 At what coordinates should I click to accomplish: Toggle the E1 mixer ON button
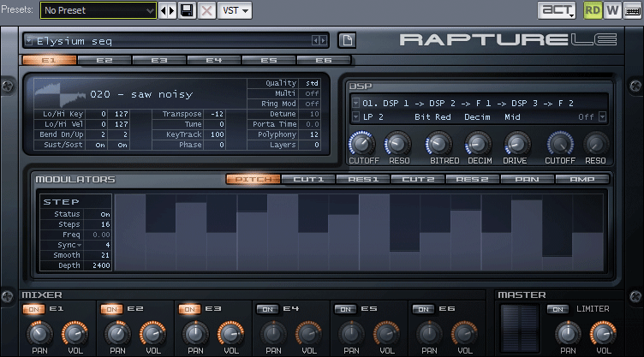coord(33,309)
